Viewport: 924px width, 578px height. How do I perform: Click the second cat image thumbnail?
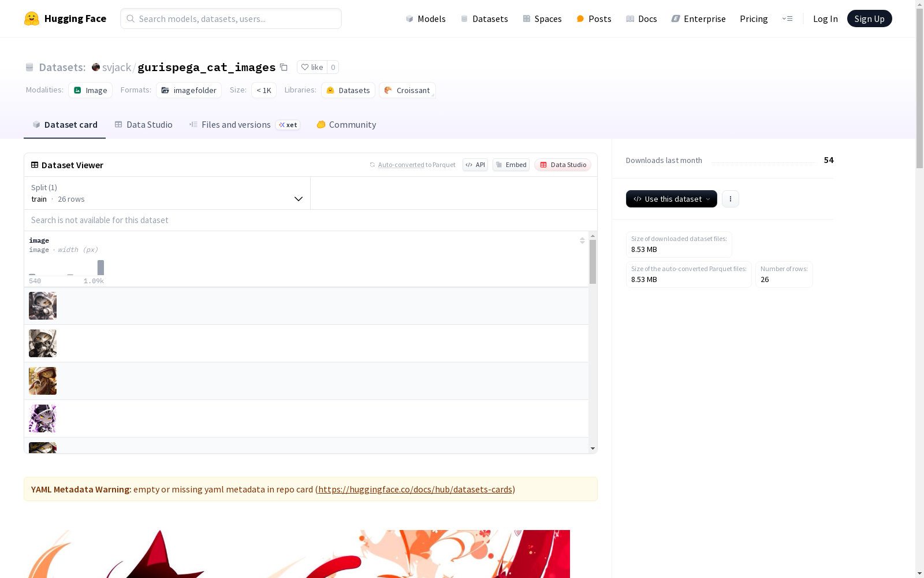click(x=43, y=343)
